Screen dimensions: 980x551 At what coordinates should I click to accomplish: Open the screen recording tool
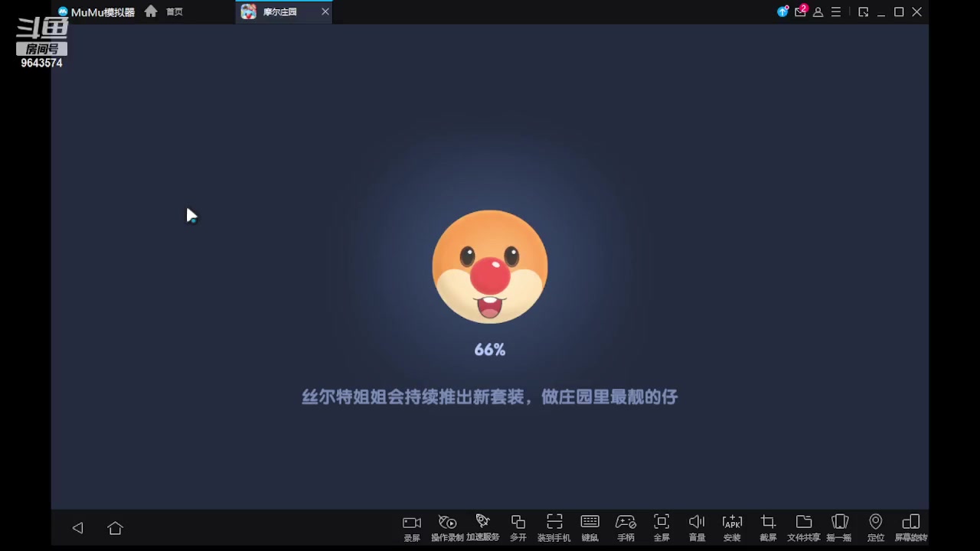tap(411, 527)
